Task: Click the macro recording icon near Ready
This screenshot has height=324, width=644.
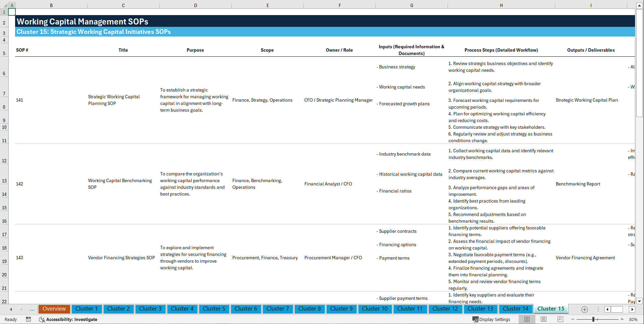Action: click(28, 319)
